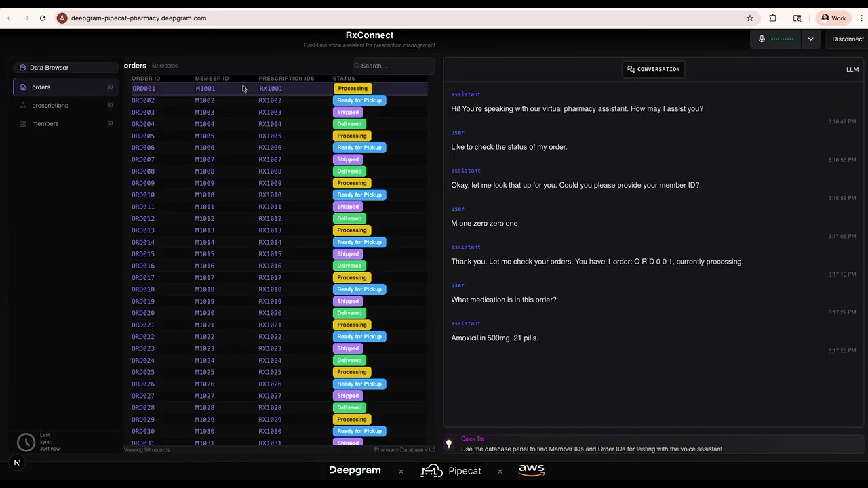Click message 'M one zero zero one'
The width and height of the screenshot is (868, 488).
pyautogui.click(x=484, y=223)
